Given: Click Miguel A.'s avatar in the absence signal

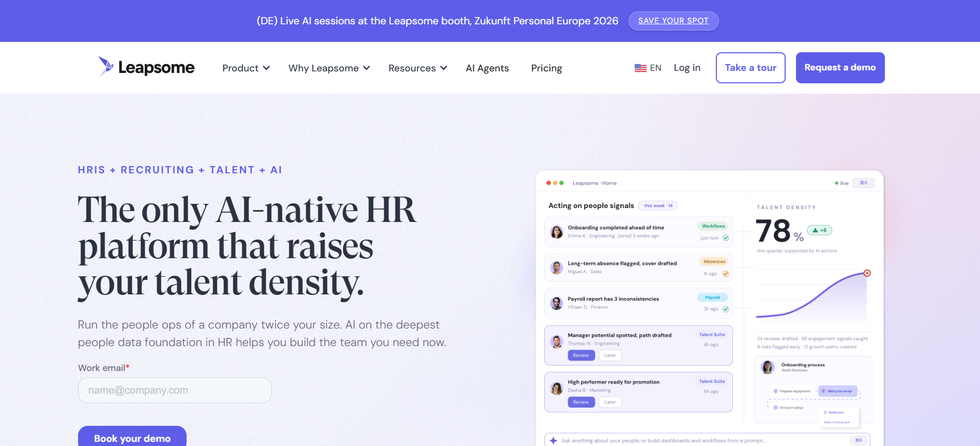Looking at the screenshot, I should coord(557,267).
